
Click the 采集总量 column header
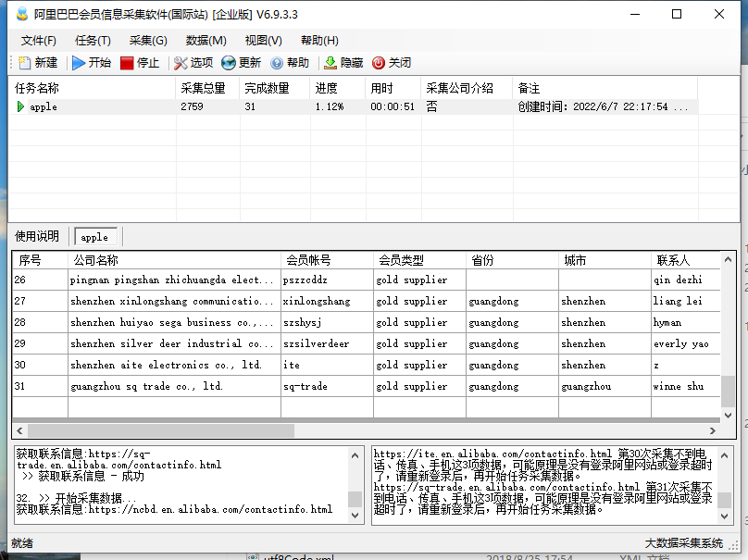coord(207,88)
